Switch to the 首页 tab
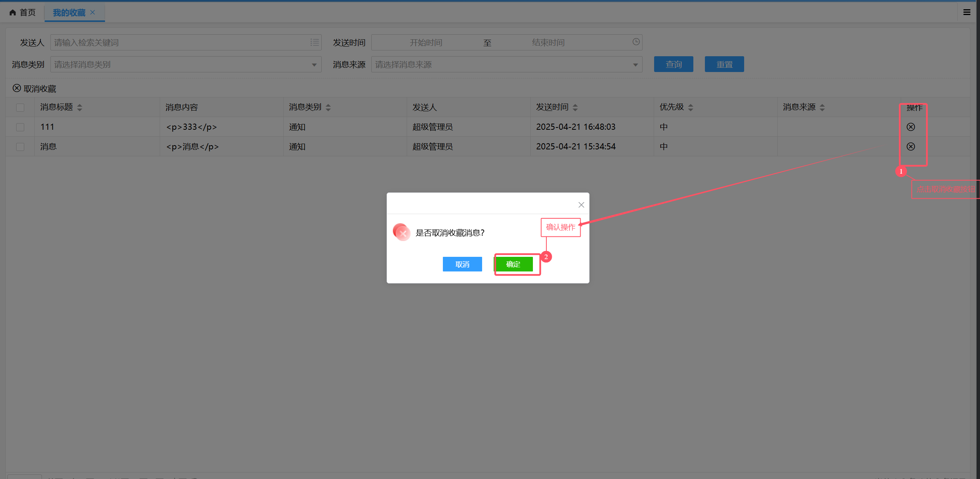The width and height of the screenshot is (980, 479). click(23, 12)
